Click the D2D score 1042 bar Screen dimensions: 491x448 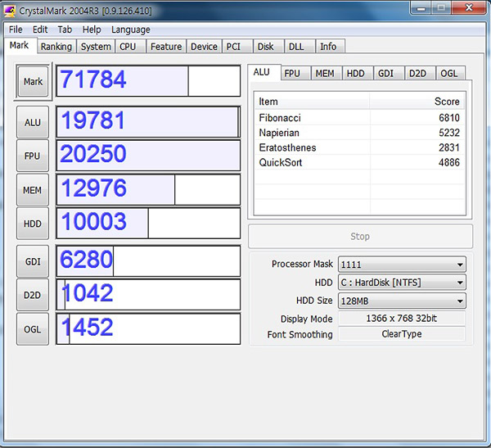148,295
